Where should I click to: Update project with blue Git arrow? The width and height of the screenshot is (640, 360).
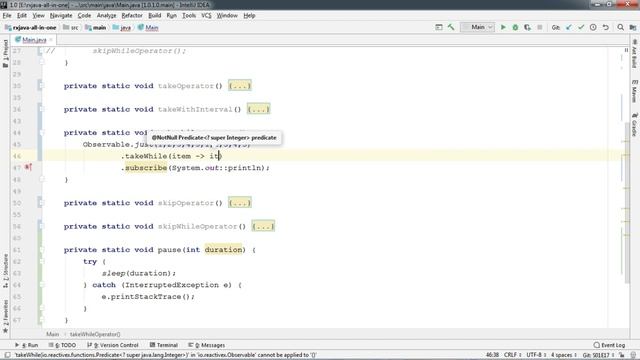(569, 27)
